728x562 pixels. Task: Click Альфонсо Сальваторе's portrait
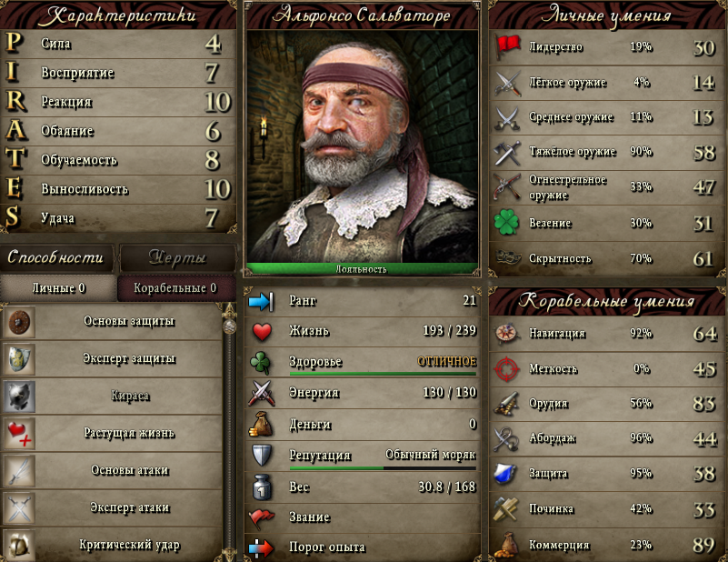pos(362,146)
